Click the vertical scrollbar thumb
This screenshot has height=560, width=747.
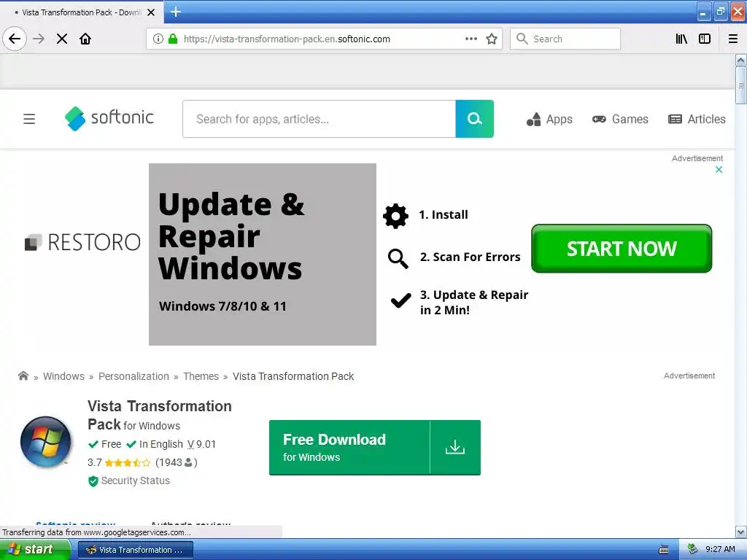[740, 85]
